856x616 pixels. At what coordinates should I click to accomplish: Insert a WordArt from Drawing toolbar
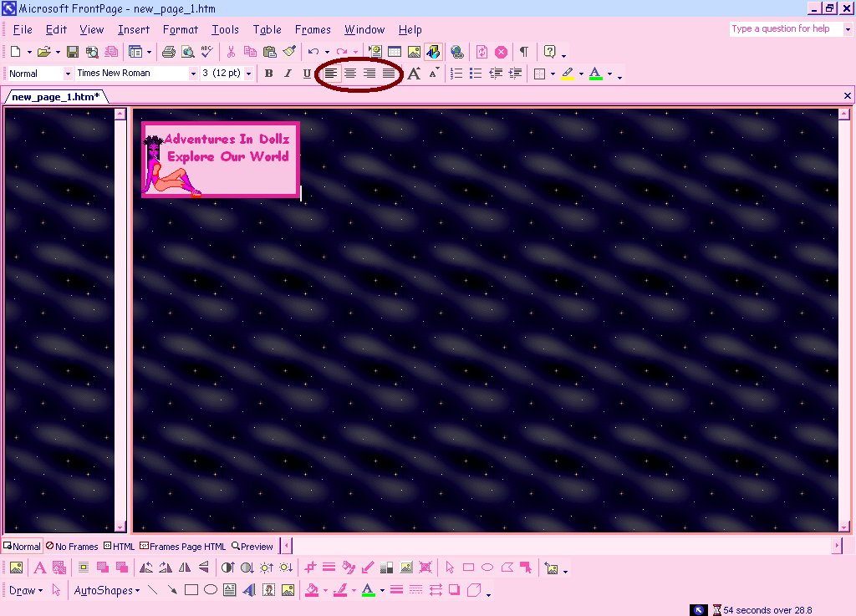click(249, 590)
